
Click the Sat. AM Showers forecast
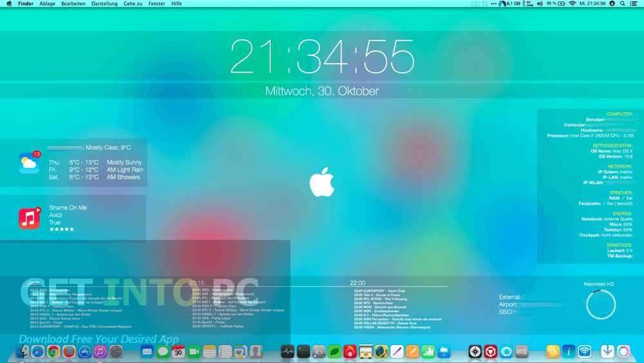(95, 177)
